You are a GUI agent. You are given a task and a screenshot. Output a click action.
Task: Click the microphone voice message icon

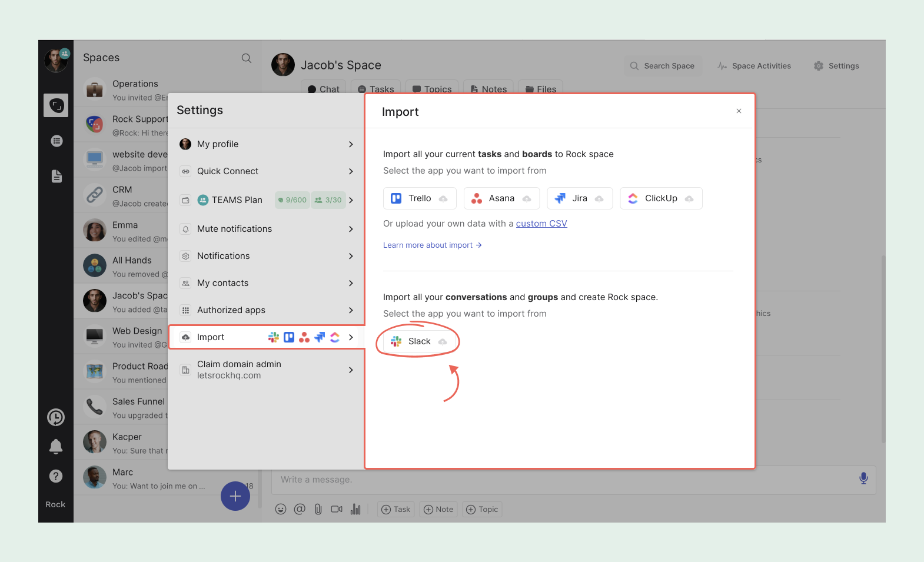click(x=863, y=478)
